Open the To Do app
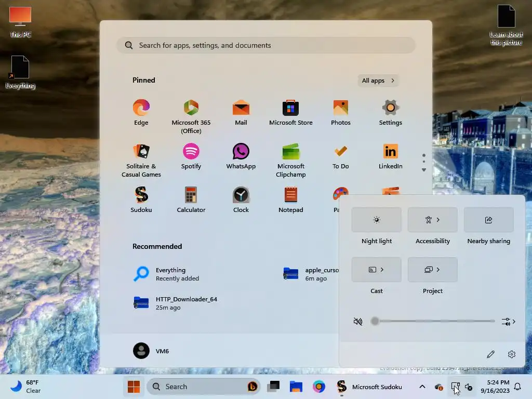 click(x=341, y=157)
